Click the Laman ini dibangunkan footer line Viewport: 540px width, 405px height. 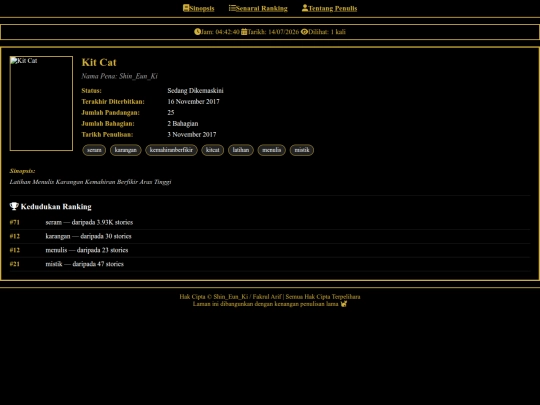point(270,304)
